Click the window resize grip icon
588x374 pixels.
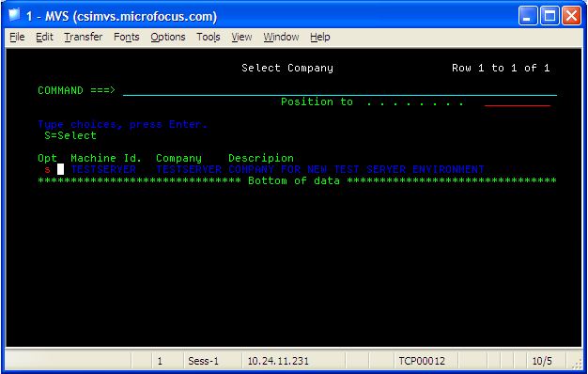pos(577,363)
